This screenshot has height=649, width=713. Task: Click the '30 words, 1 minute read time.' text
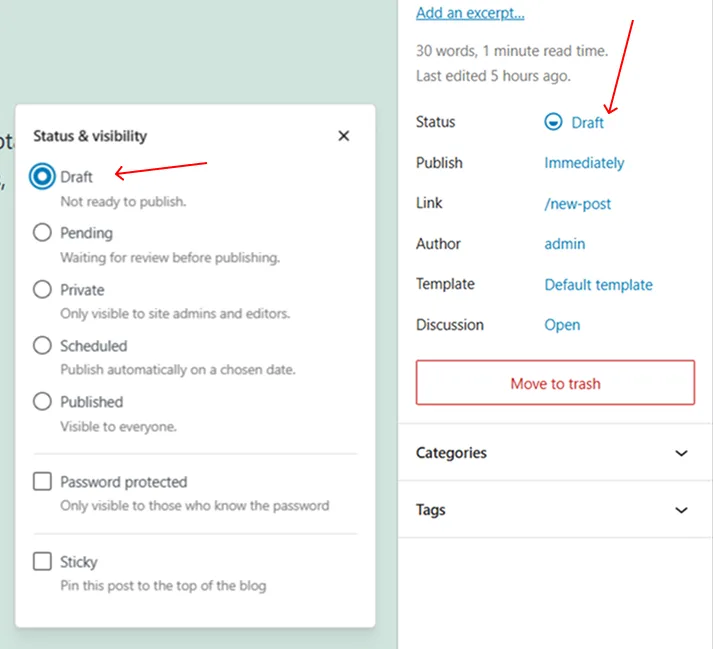[x=512, y=50]
